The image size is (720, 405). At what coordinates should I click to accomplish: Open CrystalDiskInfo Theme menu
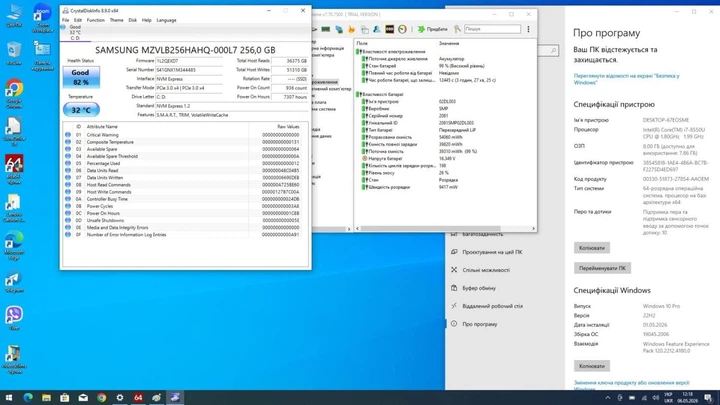pyautogui.click(x=116, y=20)
